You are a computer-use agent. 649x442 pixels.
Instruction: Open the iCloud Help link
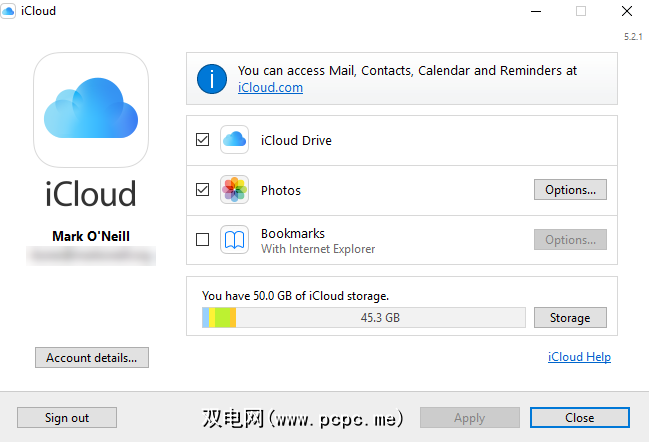579,357
